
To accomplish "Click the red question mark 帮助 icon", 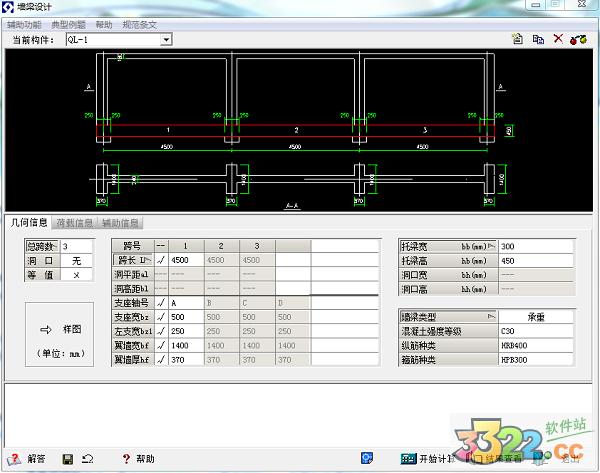I will pyautogui.click(x=126, y=459).
